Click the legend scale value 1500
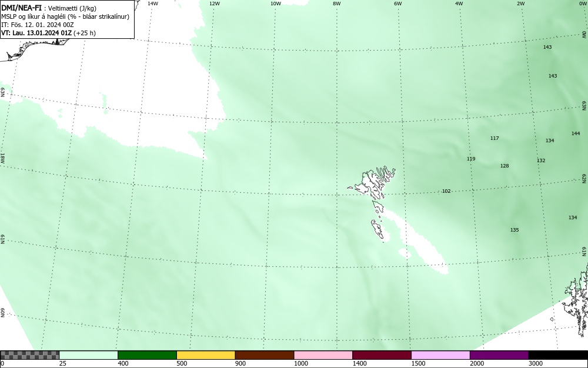 418,363
